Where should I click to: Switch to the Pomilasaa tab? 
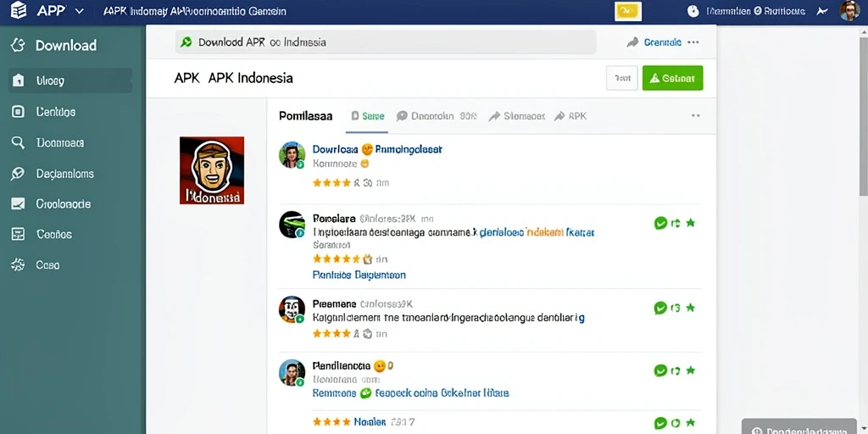point(305,116)
